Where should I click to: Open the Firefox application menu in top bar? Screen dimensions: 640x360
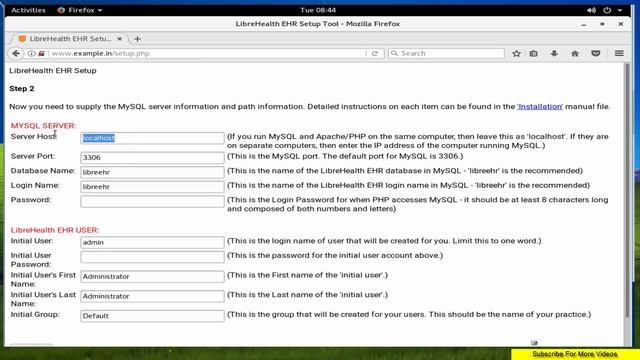tap(80, 10)
